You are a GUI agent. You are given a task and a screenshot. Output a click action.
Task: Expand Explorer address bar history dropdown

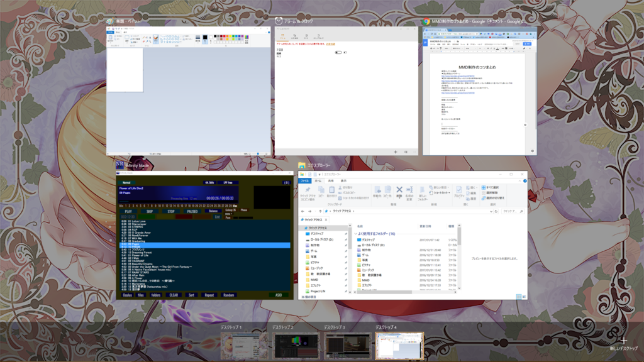tap(491, 211)
